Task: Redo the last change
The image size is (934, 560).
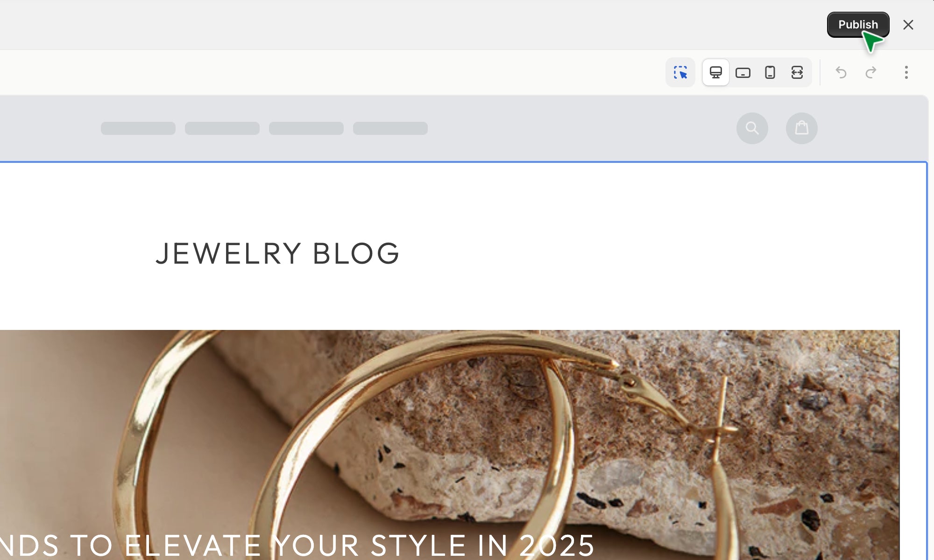Action: (871, 72)
